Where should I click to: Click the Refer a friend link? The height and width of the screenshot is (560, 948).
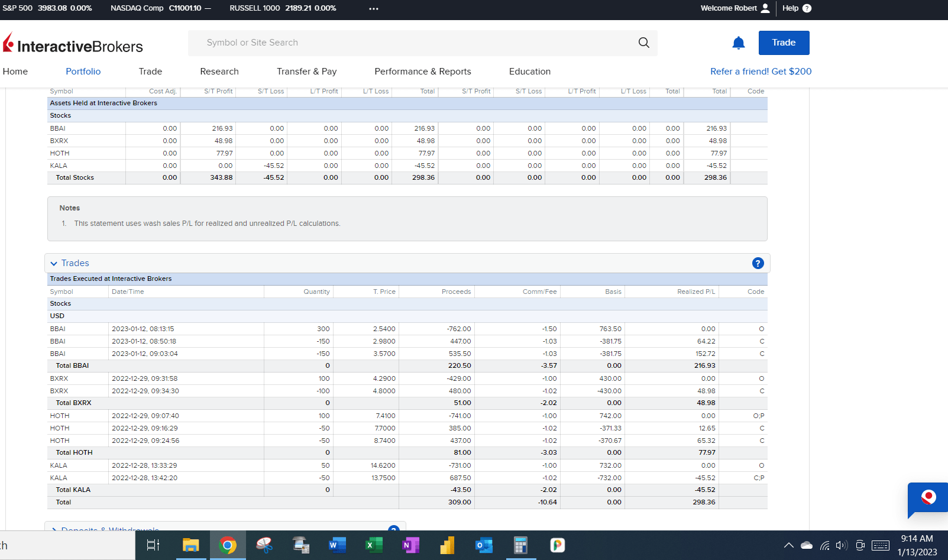761,72
